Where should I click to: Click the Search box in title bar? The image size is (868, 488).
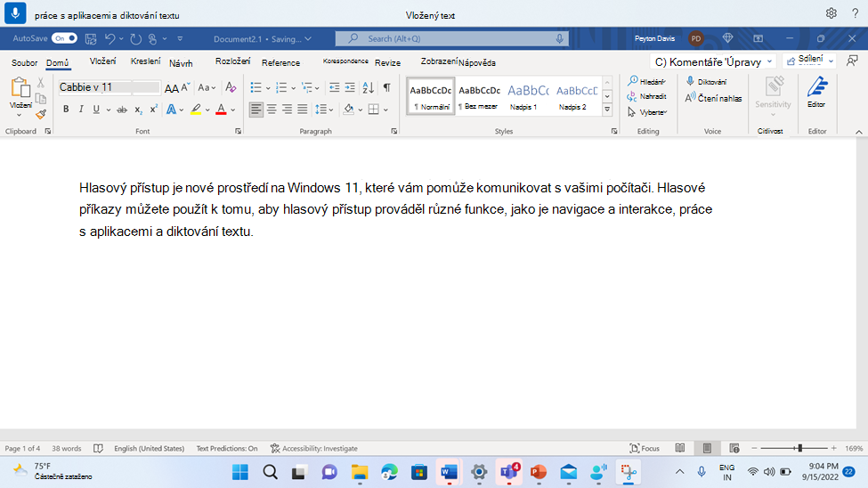coord(451,38)
